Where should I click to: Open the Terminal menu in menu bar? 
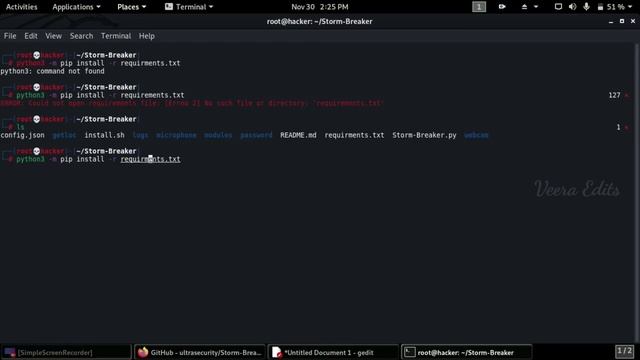(116, 36)
